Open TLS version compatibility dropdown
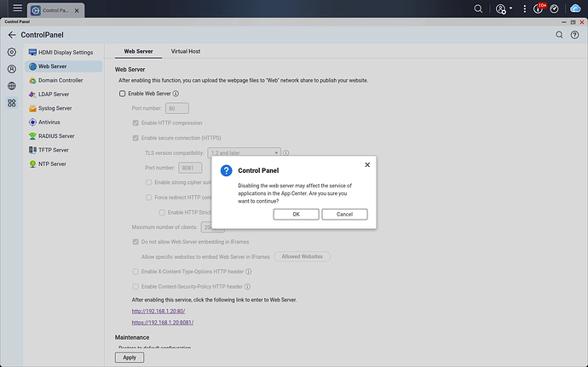Viewport: 588px width, 367px height. 244,152
